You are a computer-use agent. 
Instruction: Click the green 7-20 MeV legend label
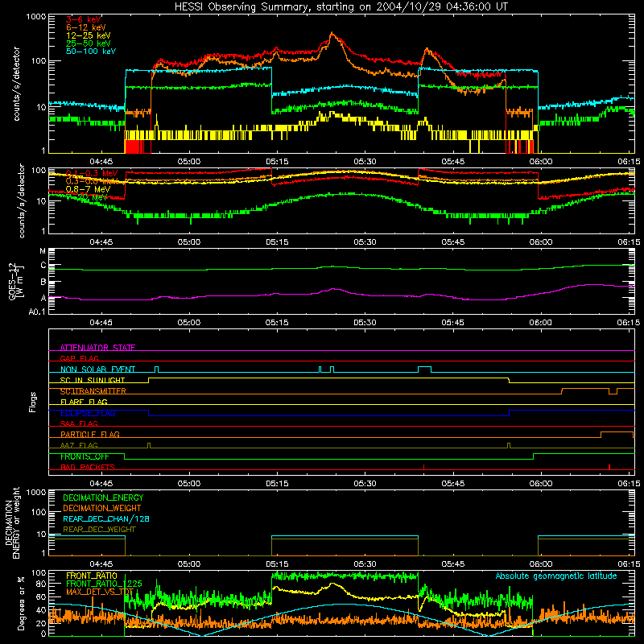point(87,197)
